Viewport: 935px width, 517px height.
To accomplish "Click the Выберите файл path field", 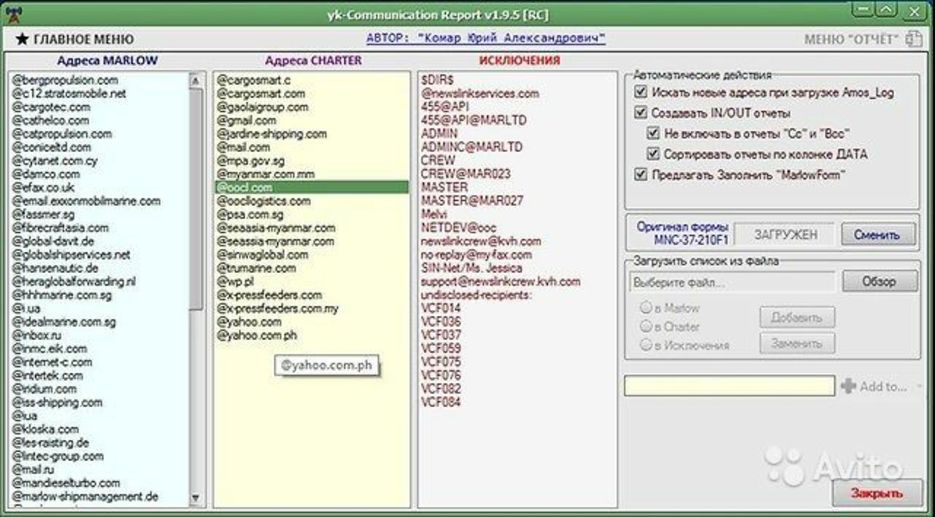I will 732,282.
